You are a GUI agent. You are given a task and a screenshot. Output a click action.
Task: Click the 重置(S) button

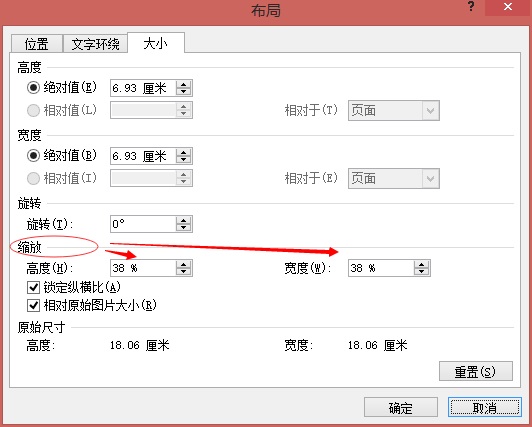coord(476,371)
